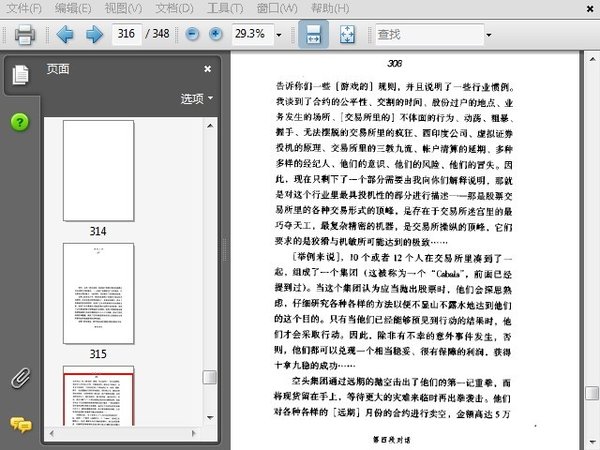Open the 文档(D) menu
Viewport: 600px width, 450px height.
click(174, 8)
